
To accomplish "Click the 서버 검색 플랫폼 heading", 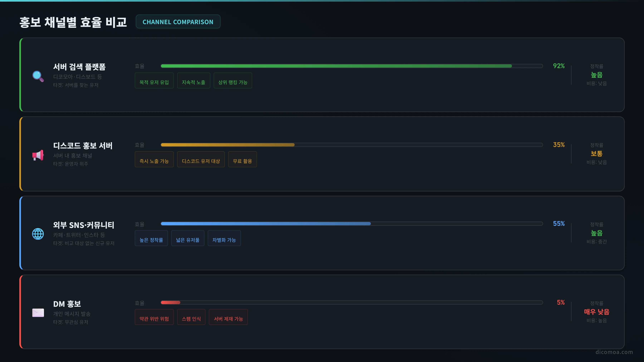I will click(79, 67).
